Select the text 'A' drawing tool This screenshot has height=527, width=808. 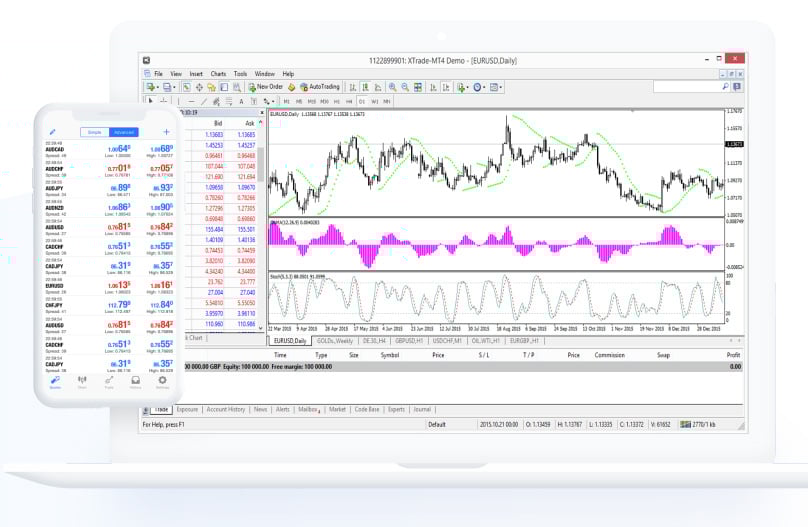241,101
